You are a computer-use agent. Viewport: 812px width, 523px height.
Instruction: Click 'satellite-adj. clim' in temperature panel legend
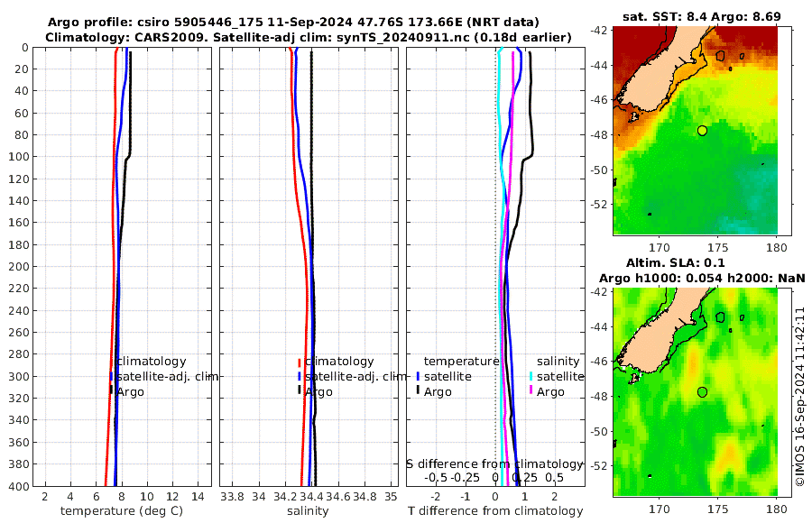coord(167,376)
